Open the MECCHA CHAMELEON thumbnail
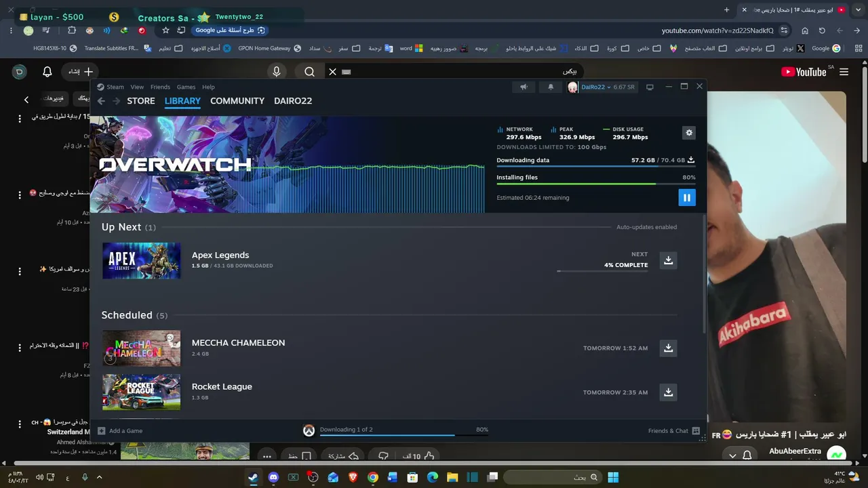This screenshot has height=488, width=868. click(142, 348)
